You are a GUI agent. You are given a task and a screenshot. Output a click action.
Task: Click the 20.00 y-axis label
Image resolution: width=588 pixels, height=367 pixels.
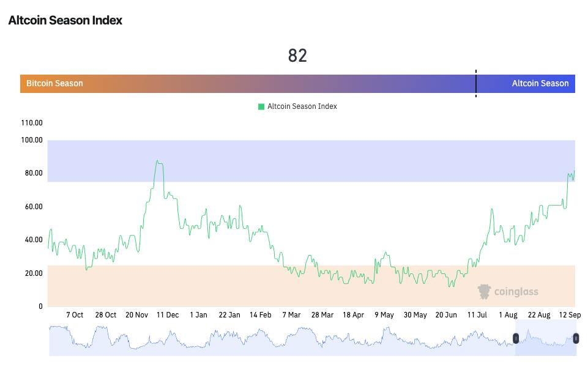coord(33,273)
